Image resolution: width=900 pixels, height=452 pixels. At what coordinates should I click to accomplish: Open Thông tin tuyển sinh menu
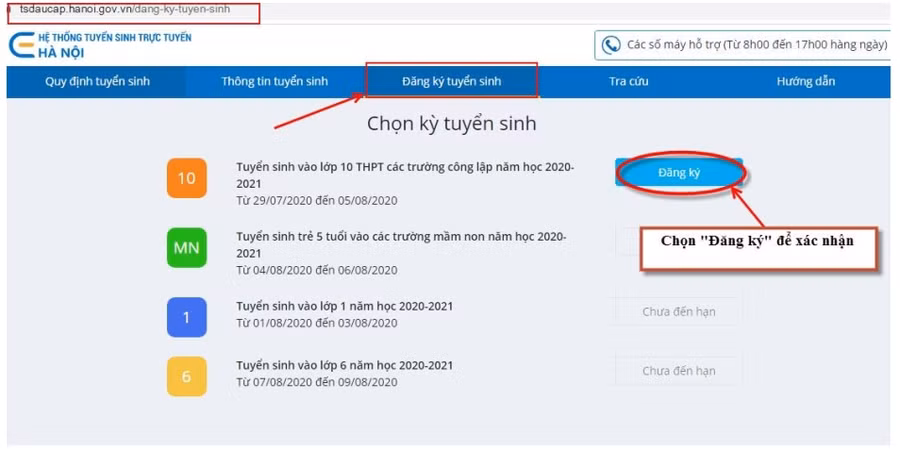click(x=274, y=82)
